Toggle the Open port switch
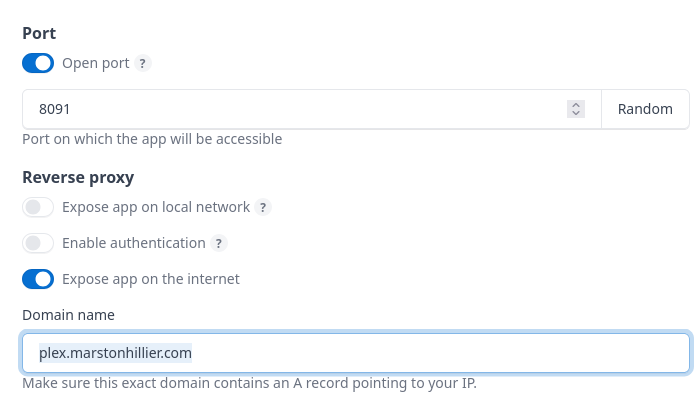Screen dimensions: 697x400 38,63
